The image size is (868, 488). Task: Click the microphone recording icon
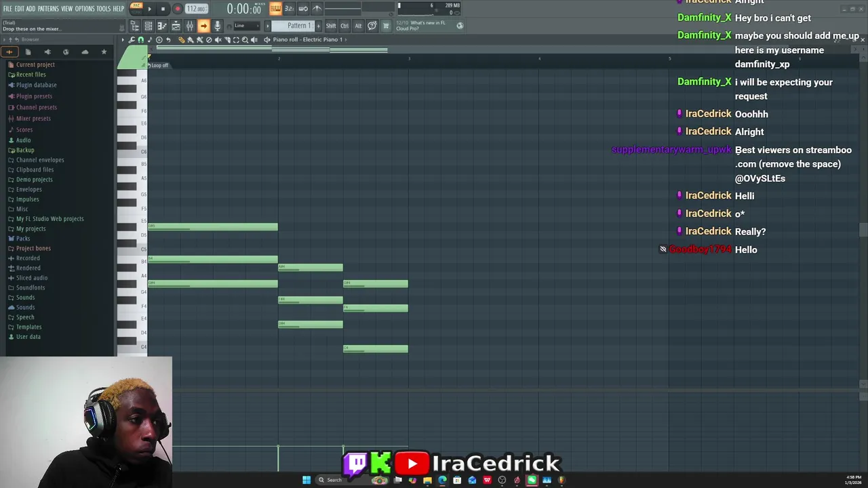click(218, 26)
